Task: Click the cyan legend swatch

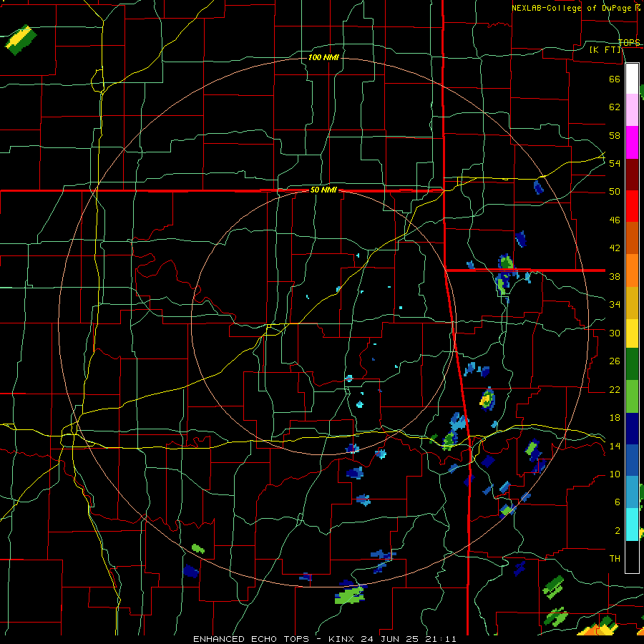Action: click(x=632, y=525)
